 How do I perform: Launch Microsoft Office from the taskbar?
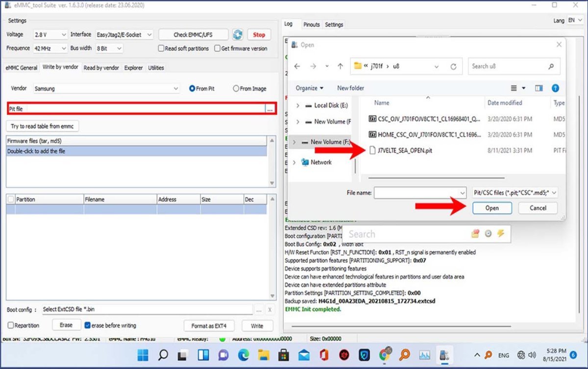click(x=324, y=354)
